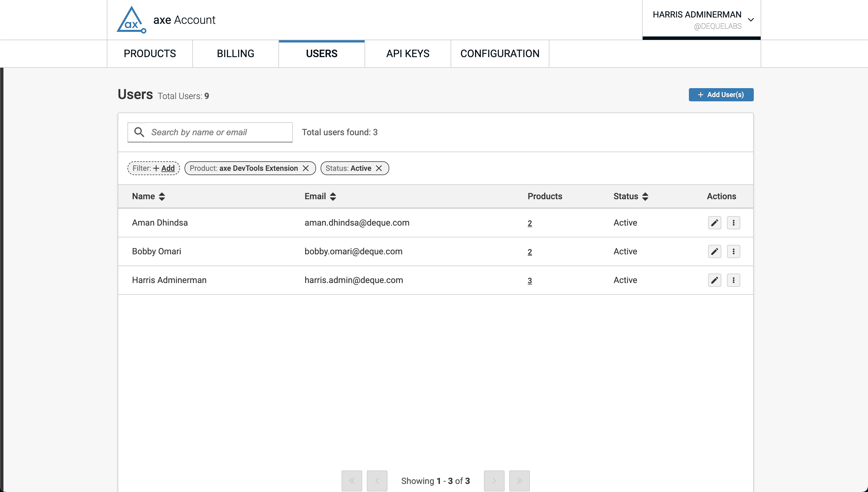Open more actions menu for Harris Adminerman
Viewport: 868px width, 492px height.
click(733, 280)
